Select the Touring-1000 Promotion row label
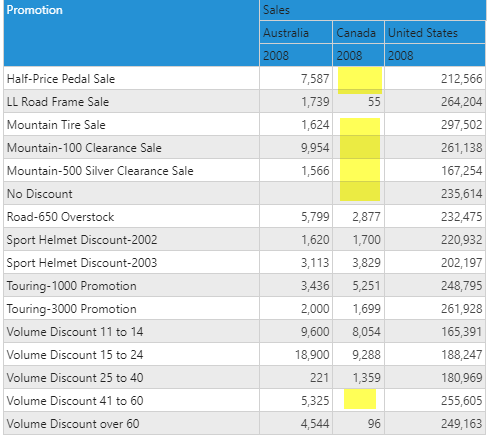 tap(72, 286)
